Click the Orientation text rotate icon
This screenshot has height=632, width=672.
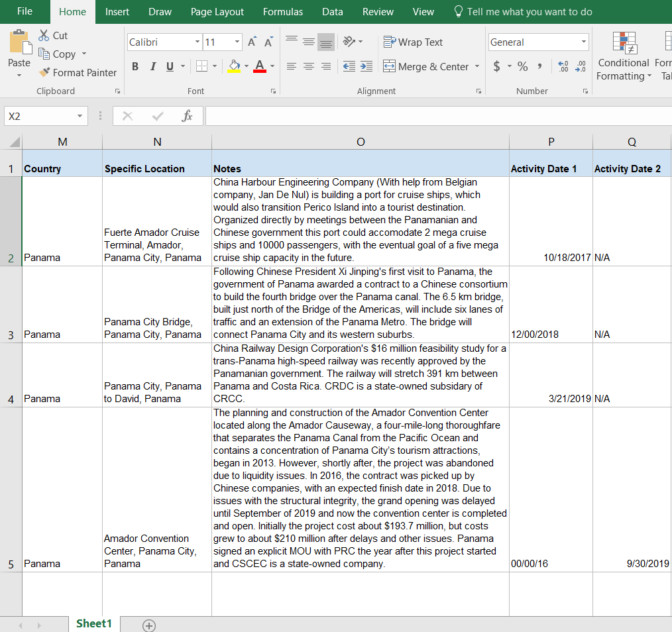coord(349,42)
